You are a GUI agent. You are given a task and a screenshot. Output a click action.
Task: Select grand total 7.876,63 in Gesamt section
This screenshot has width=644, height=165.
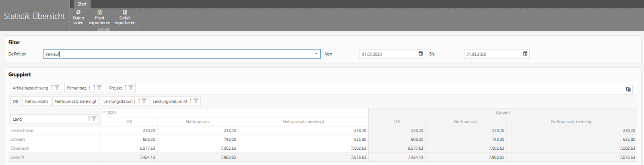click(x=572, y=157)
